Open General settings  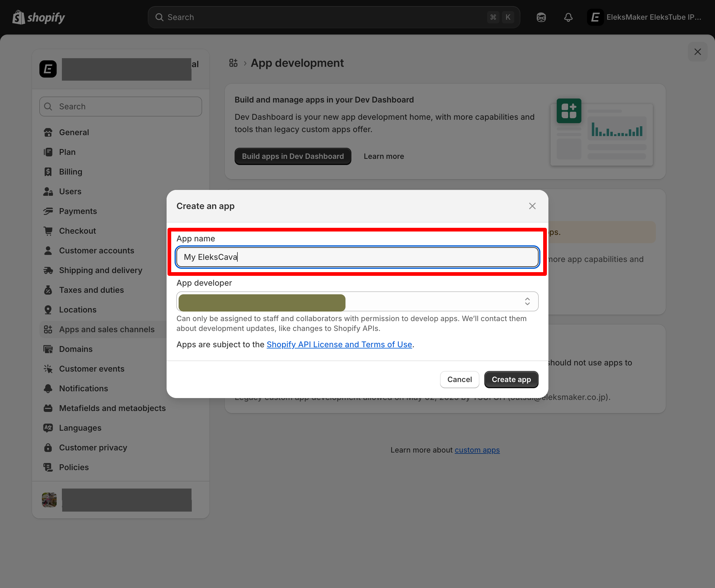pos(74,132)
